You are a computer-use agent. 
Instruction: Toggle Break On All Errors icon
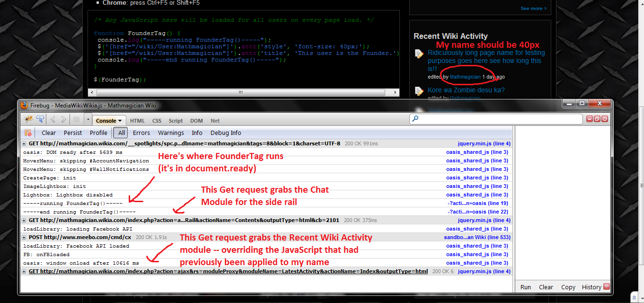tap(28, 133)
